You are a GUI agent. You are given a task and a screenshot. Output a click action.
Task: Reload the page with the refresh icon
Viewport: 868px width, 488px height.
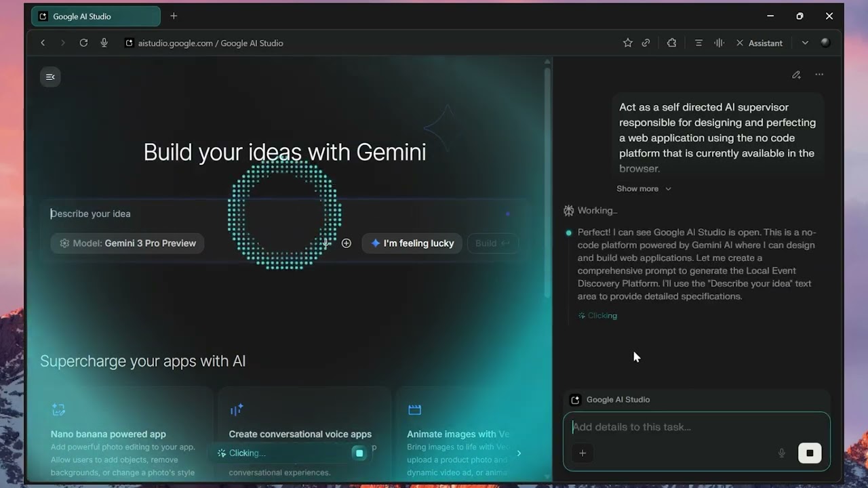coord(83,43)
